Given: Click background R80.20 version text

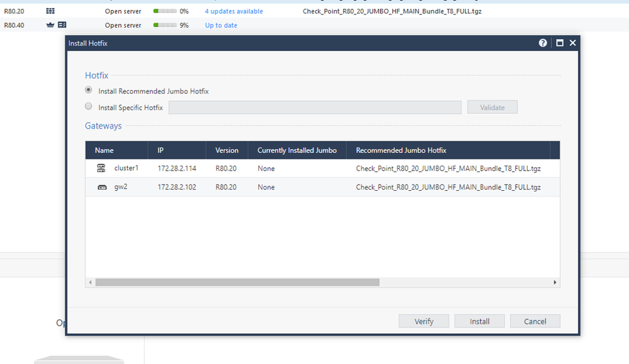Looking at the screenshot, I should pyautogui.click(x=14, y=11).
